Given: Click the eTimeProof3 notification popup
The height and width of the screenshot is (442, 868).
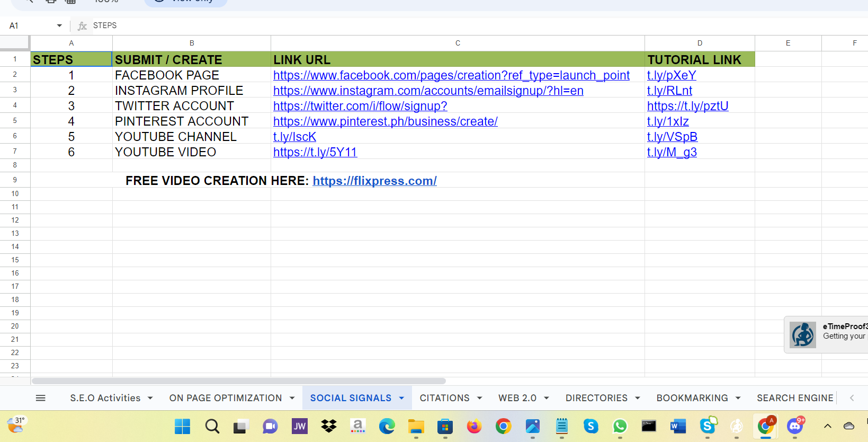Looking at the screenshot, I should tap(826, 334).
